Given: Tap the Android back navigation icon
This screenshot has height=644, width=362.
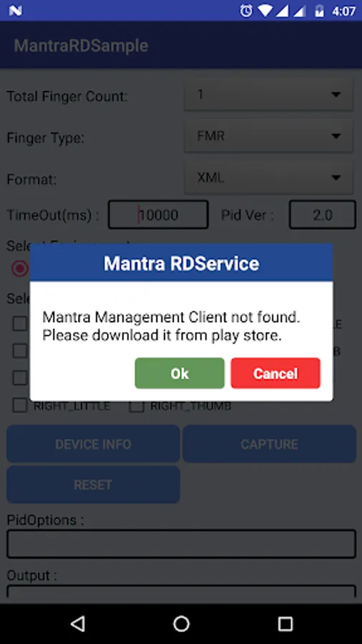Looking at the screenshot, I should pyautogui.click(x=77, y=623).
